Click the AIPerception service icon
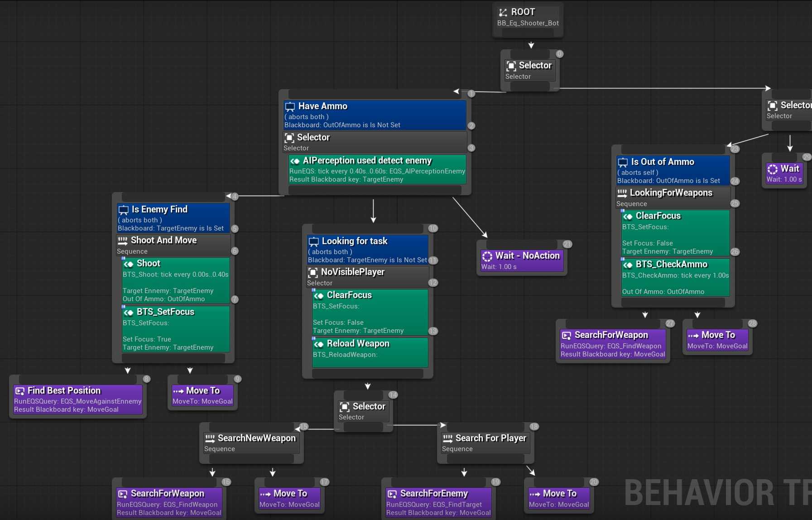The width and height of the screenshot is (812, 520). coord(295,161)
